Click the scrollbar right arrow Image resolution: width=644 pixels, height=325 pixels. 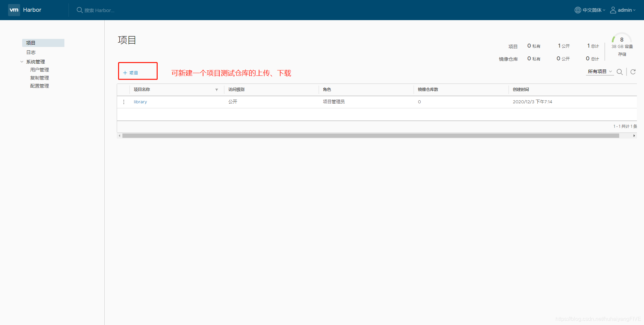pos(634,136)
